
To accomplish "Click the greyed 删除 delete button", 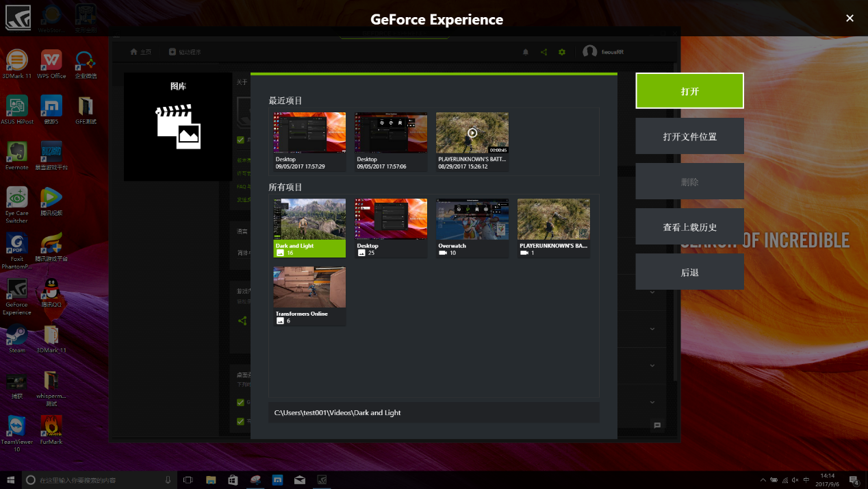I will click(689, 181).
